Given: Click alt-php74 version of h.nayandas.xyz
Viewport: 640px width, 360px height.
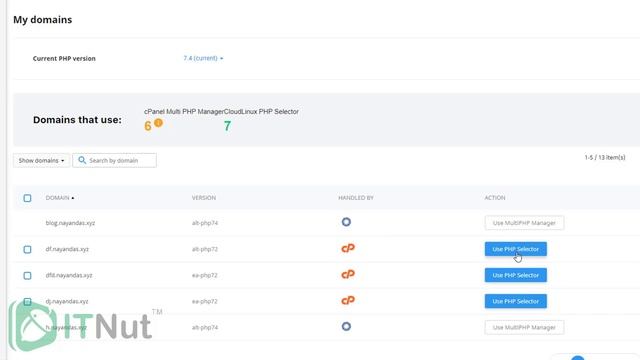Looking at the screenshot, I should pyautogui.click(x=205, y=327).
